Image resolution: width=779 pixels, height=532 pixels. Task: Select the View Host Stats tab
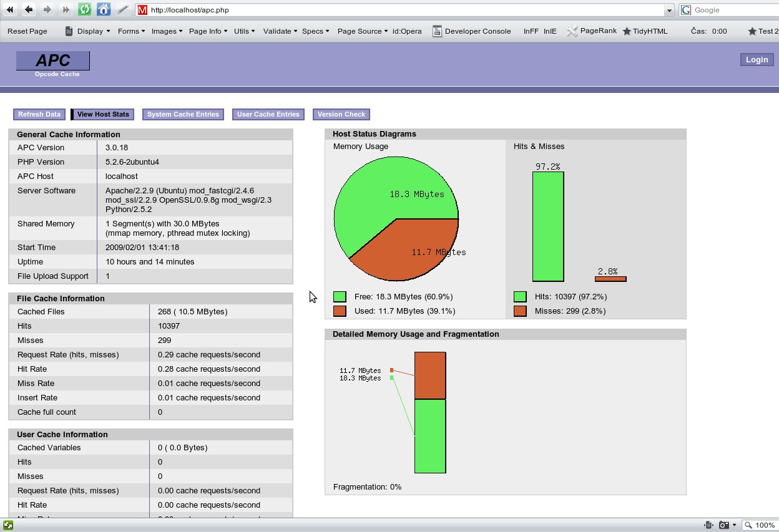[103, 114]
